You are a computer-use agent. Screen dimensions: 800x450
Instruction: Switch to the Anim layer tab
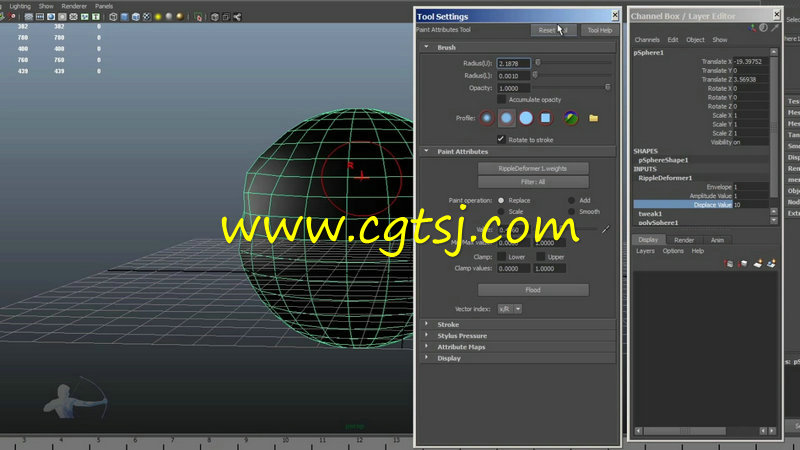tap(717, 240)
